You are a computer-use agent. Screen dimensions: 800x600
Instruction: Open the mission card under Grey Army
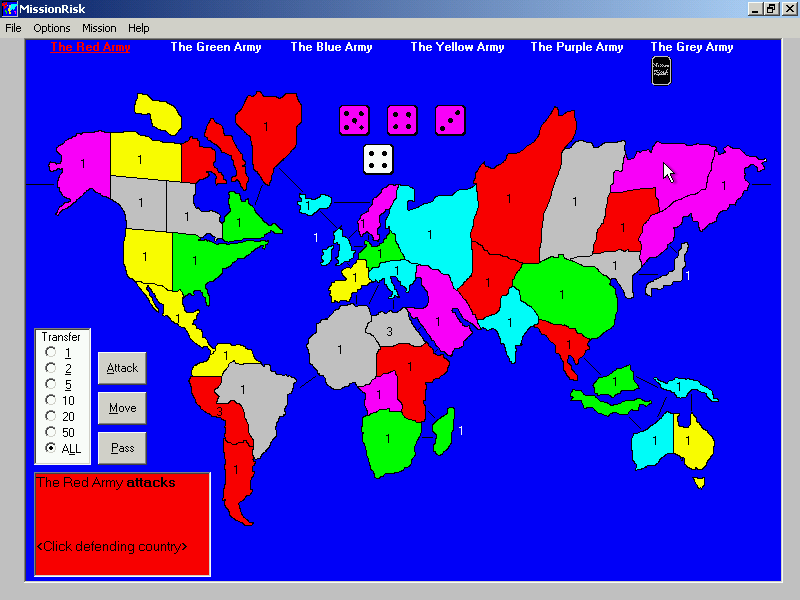661,70
